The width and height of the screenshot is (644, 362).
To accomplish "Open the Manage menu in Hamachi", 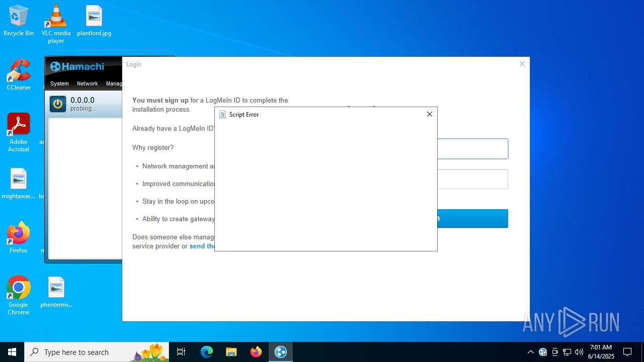I will [114, 83].
